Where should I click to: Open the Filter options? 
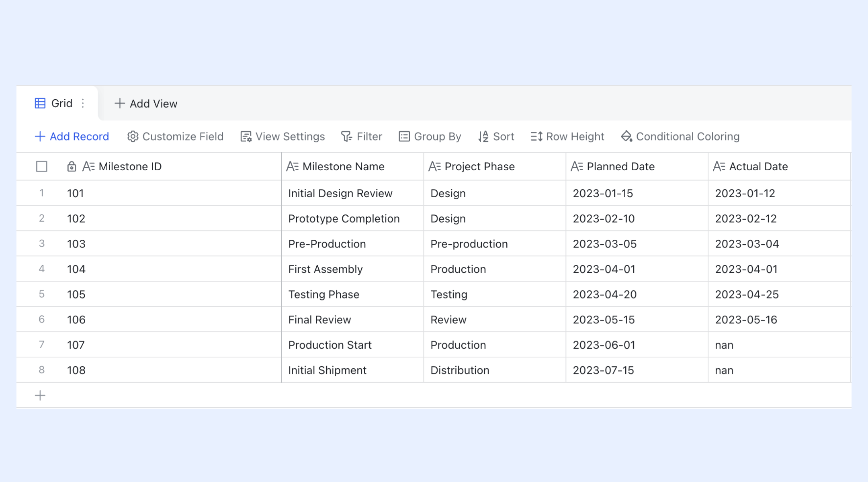click(362, 137)
